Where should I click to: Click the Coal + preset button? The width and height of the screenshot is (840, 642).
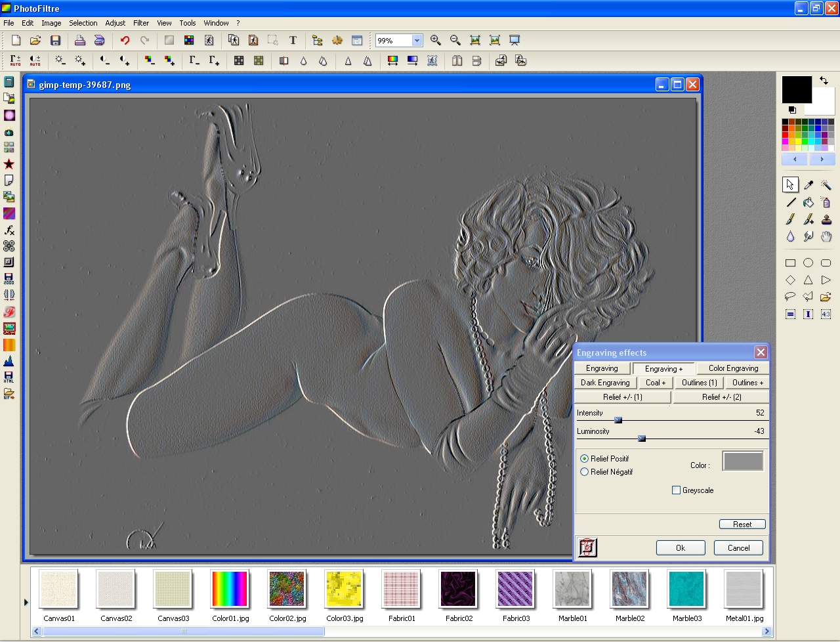[656, 383]
